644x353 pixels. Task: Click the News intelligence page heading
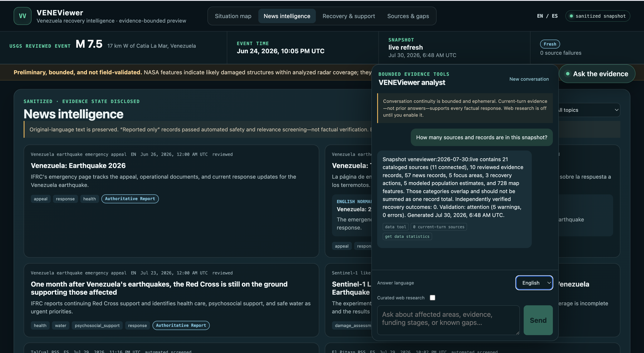(x=73, y=114)
